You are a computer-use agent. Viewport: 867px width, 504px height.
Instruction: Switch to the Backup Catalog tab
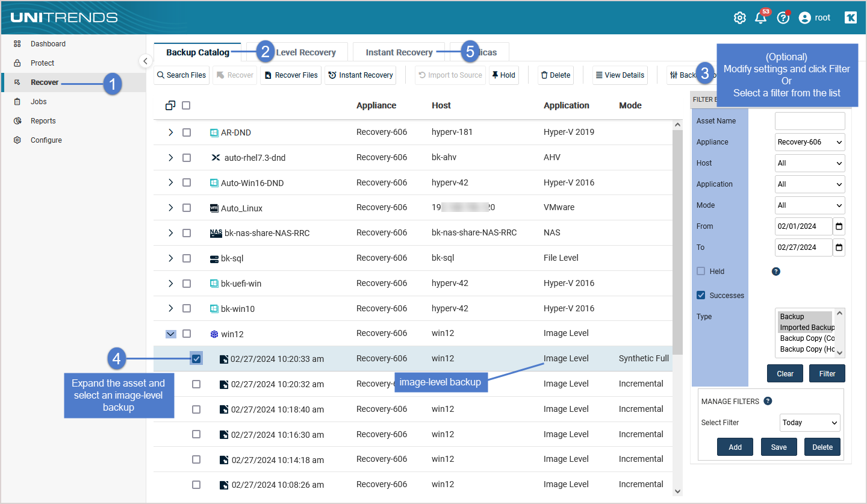click(197, 52)
